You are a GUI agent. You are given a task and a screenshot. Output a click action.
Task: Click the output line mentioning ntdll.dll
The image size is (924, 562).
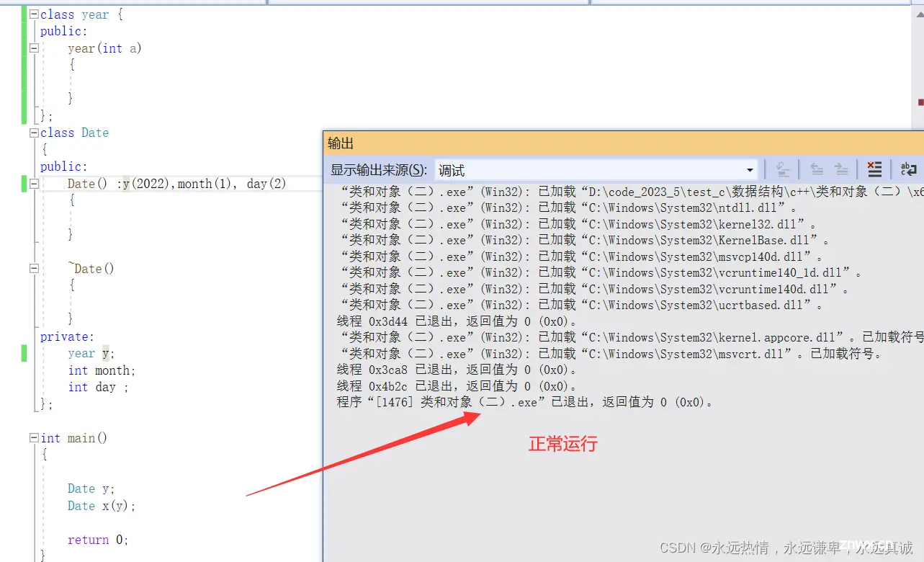coord(568,208)
